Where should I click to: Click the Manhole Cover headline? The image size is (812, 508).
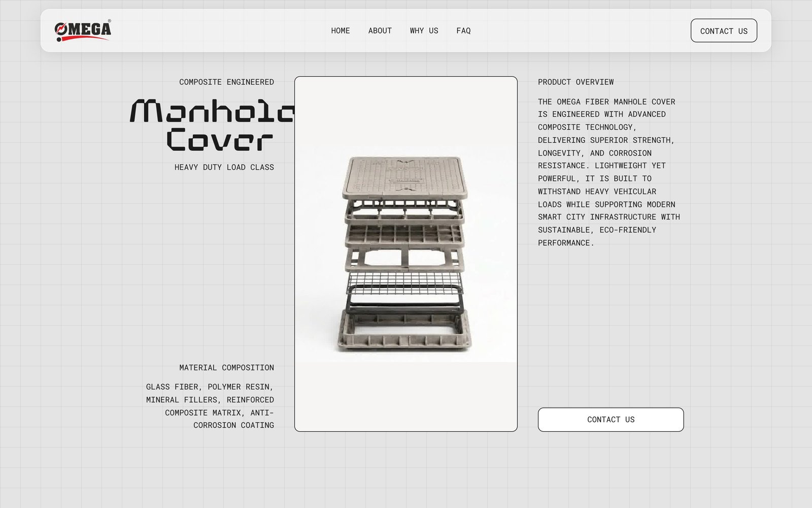[x=212, y=125]
